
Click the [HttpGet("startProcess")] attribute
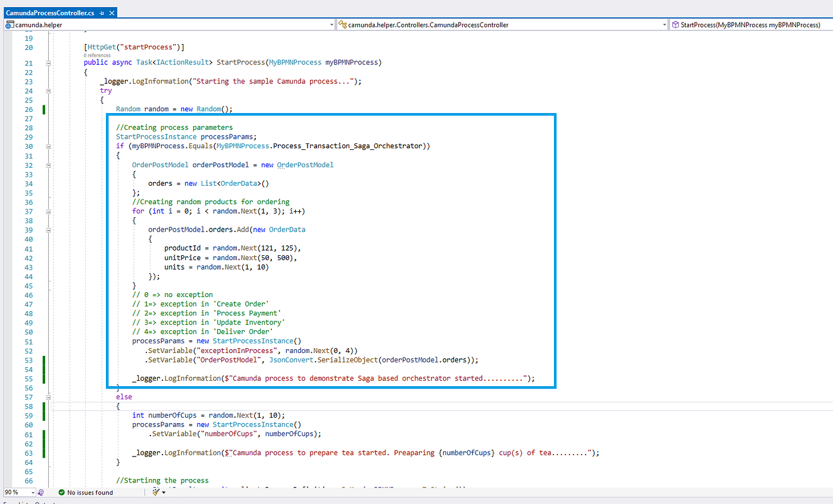134,48
